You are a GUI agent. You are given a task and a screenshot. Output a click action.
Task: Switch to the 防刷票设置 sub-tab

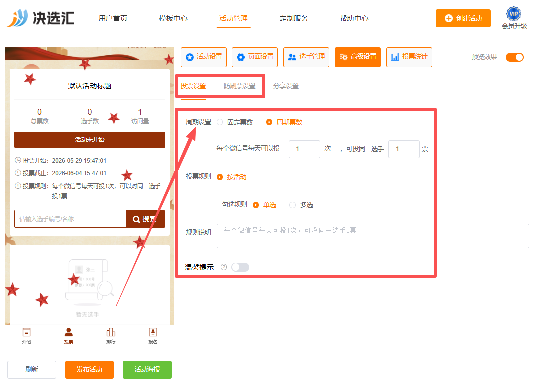point(240,86)
